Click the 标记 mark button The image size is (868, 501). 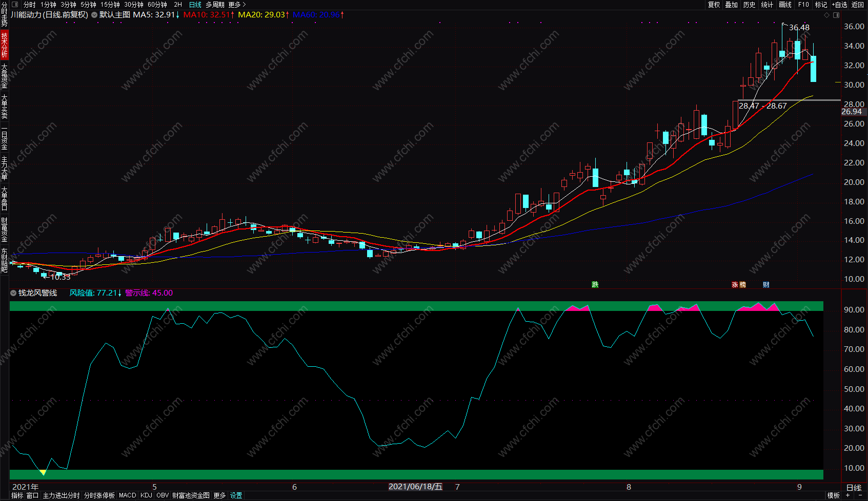click(821, 5)
